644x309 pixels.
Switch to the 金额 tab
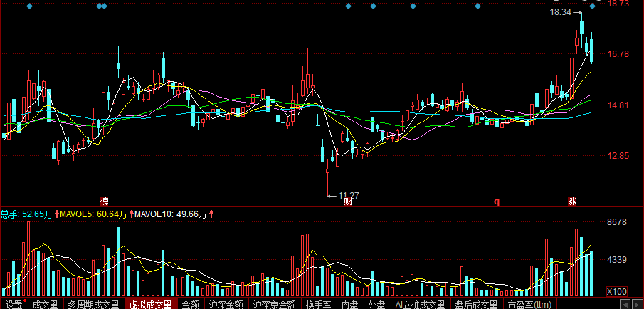point(191,305)
